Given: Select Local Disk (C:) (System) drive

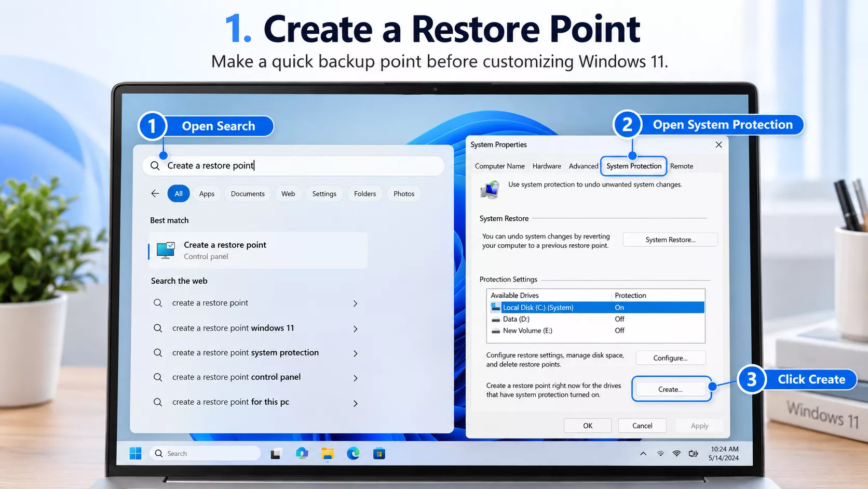Looking at the screenshot, I should (596, 308).
